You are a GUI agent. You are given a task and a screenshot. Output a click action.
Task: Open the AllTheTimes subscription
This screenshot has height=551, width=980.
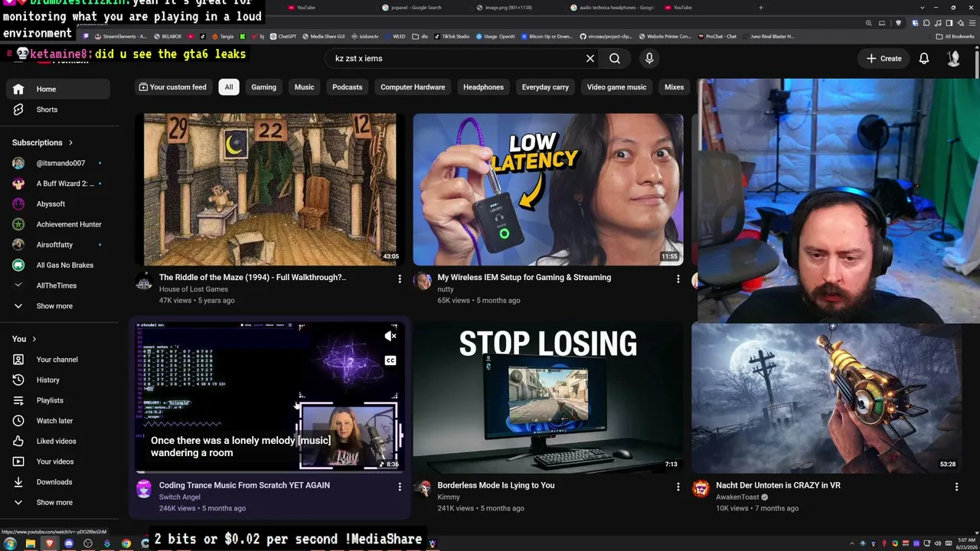[58, 285]
